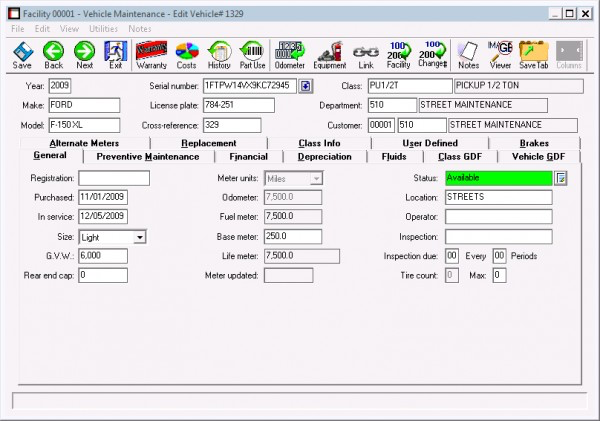Switch to the Depreciation tab
Viewport: 600px width, 421px height.
324,157
